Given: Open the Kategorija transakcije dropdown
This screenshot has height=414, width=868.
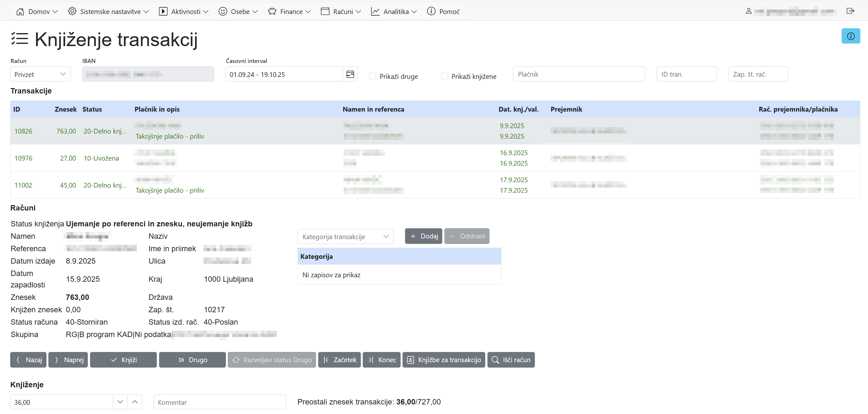Looking at the screenshot, I should tap(345, 237).
